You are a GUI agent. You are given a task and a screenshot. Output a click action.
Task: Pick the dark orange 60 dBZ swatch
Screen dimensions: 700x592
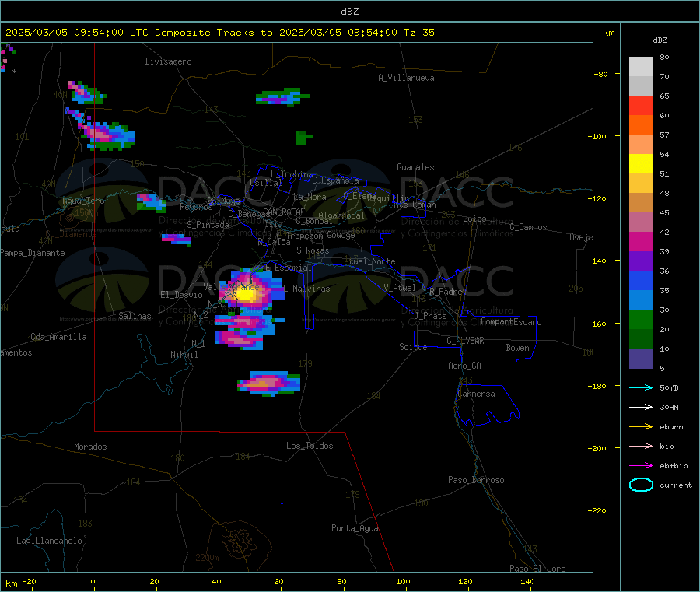[x=641, y=125]
